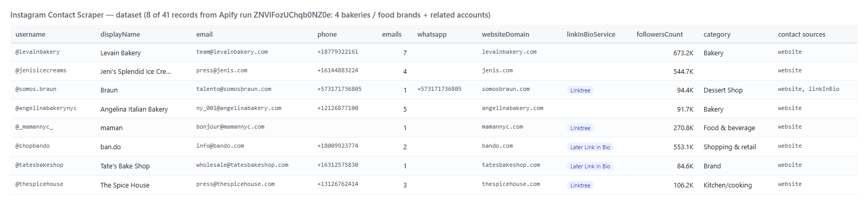Click the Dessert Shop category cell
Image resolution: width=868 pixels, height=204 pixels.
click(723, 90)
